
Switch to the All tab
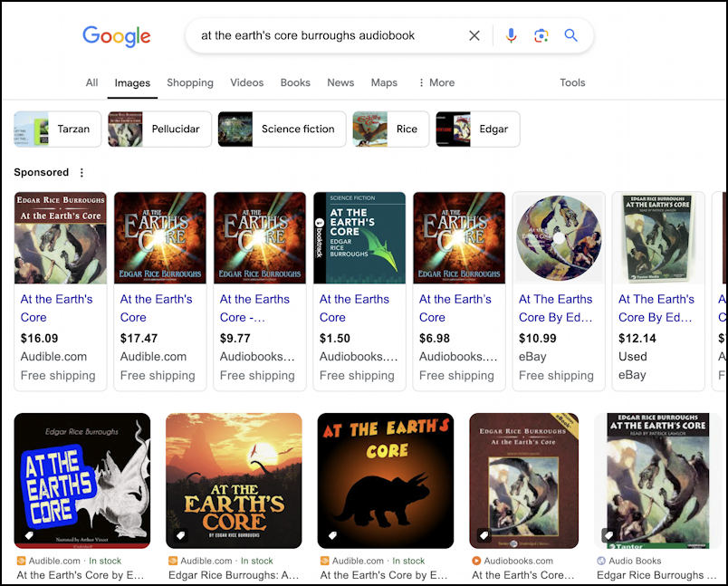coord(92,82)
